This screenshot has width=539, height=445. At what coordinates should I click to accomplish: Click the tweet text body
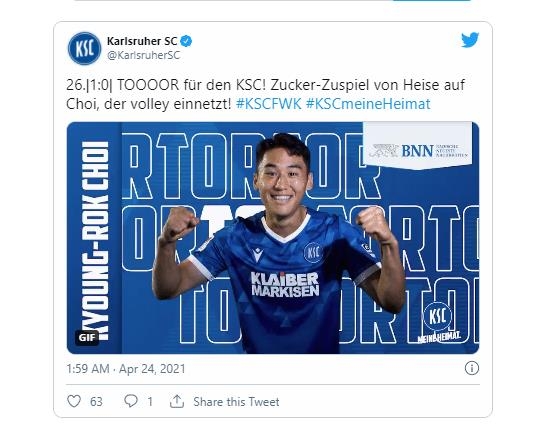265,94
